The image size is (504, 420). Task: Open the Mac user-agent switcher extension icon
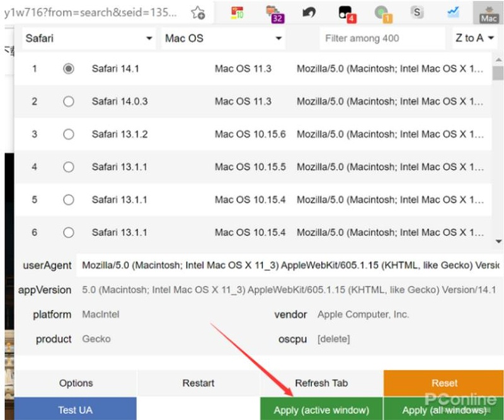489,13
